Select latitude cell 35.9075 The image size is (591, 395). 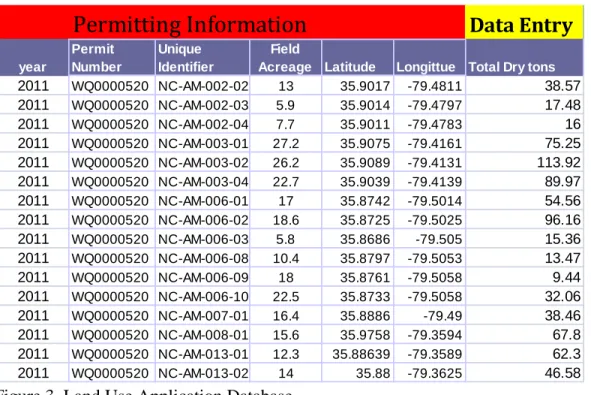[x=357, y=143]
